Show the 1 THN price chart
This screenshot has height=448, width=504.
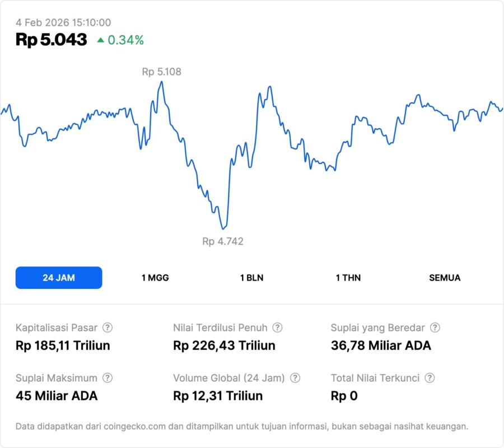tap(348, 278)
